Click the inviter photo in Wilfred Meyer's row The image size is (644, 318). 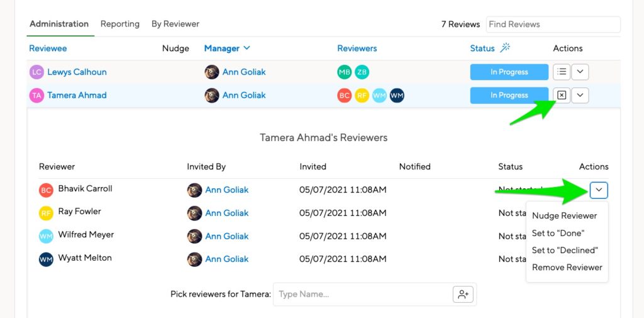(x=194, y=236)
